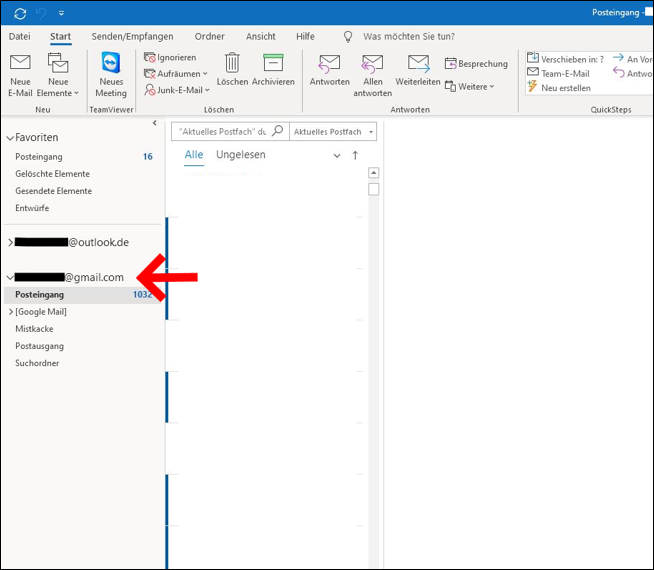Open the Ansicht ribbon tab
This screenshot has width=654, height=570.
point(261,37)
